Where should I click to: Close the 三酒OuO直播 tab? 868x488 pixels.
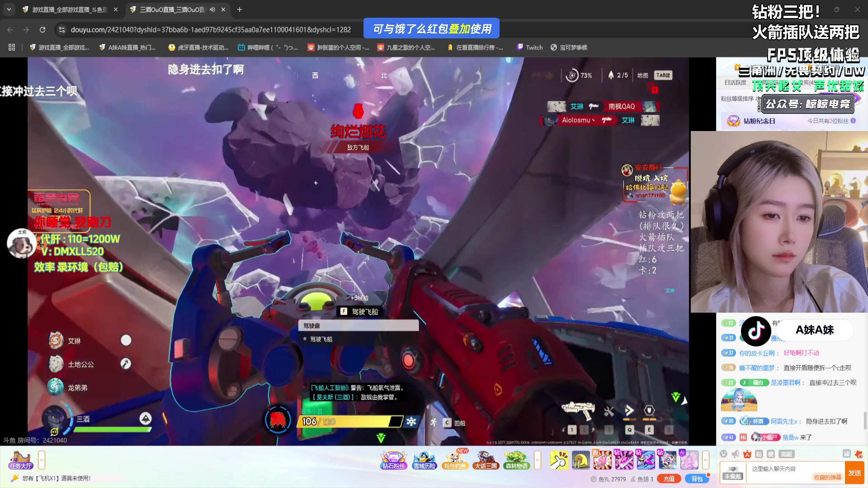tap(223, 9)
